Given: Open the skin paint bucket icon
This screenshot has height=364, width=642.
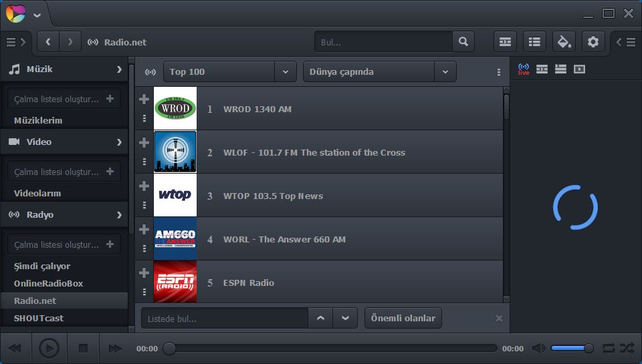Looking at the screenshot, I should coord(564,41).
